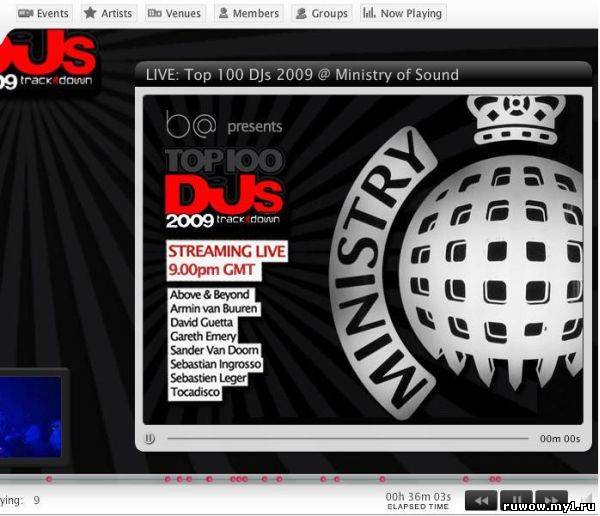Click 'Gareth Emery' in the lineup

(x=203, y=336)
